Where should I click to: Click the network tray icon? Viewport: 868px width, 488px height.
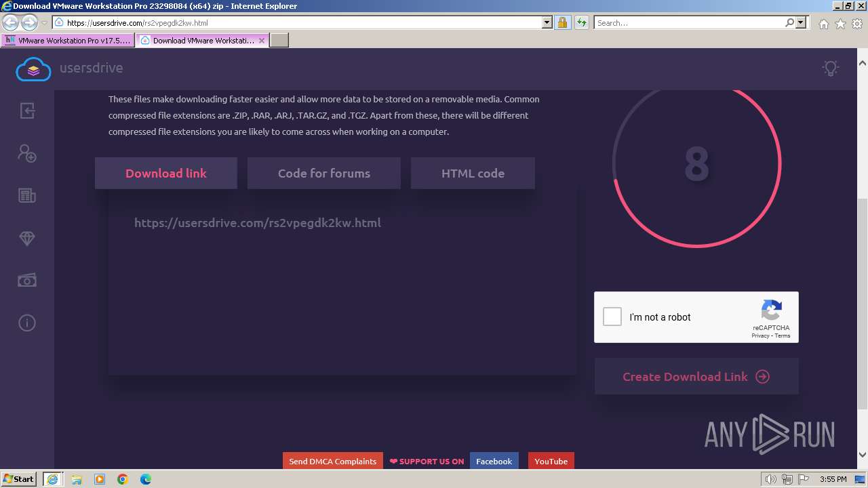(x=787, y=479)
